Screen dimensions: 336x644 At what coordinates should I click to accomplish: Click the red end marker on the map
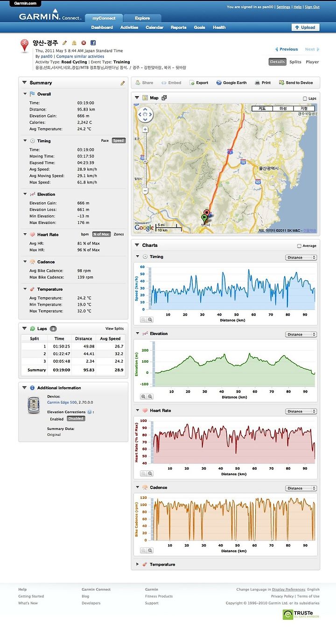[207, 213]
